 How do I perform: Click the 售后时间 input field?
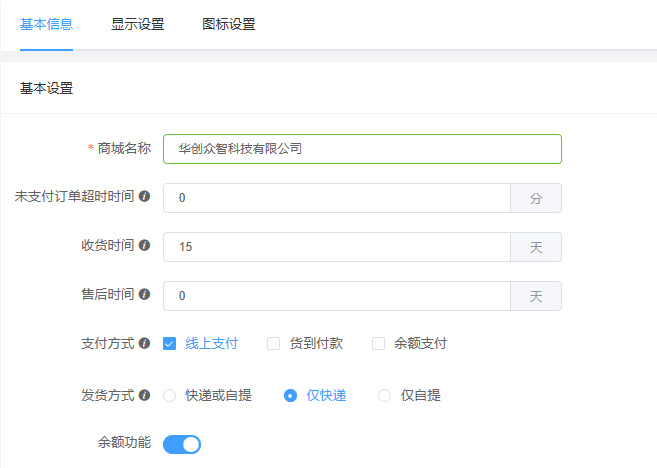pos(337,296)
